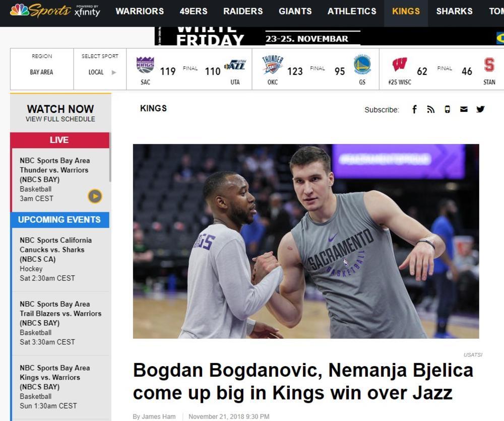This screenshot has height=421, width=504.
Task: Play the live Thunder vs. Warriors stream
Action: point(95,196)
